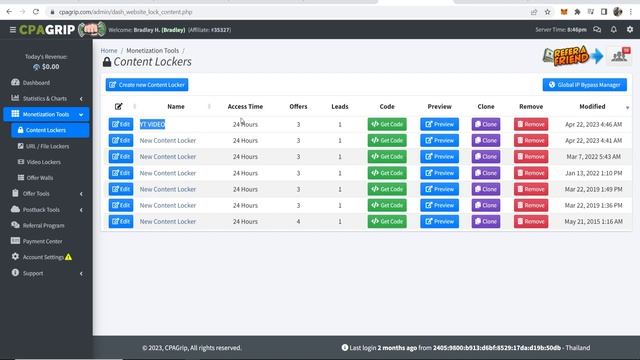Viewport: 640px width, 360px height.
Task: Clone locker modified Mar 22, 2019 1:49 PM
Action: [486, 189]
